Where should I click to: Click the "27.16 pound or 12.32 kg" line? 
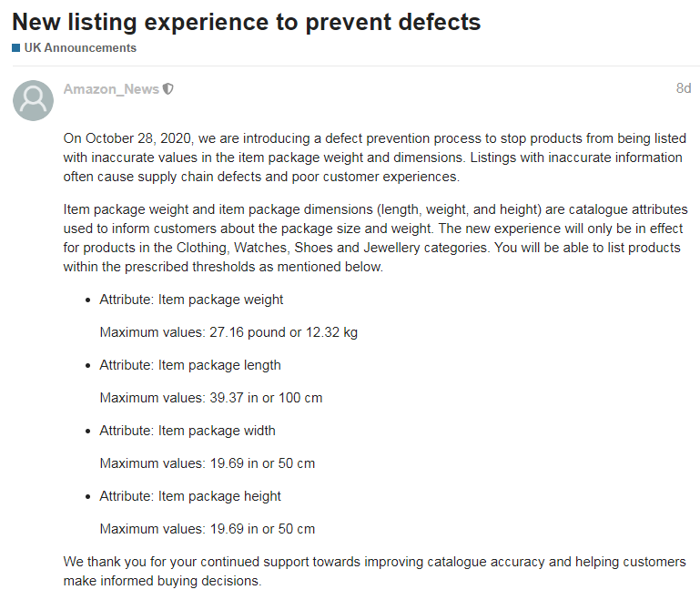(x=228, y=332)
